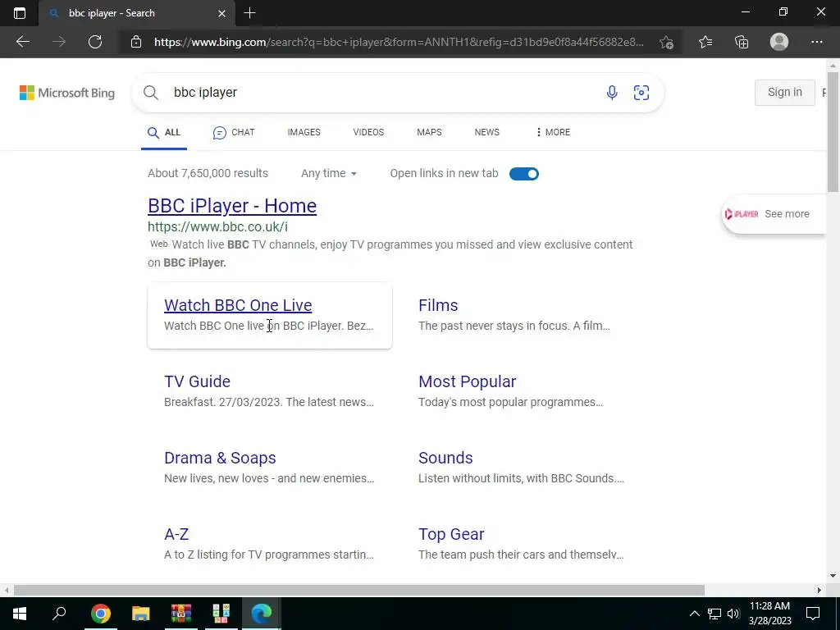Go back to the previous page
840x630 pixels.
(22, 42)
